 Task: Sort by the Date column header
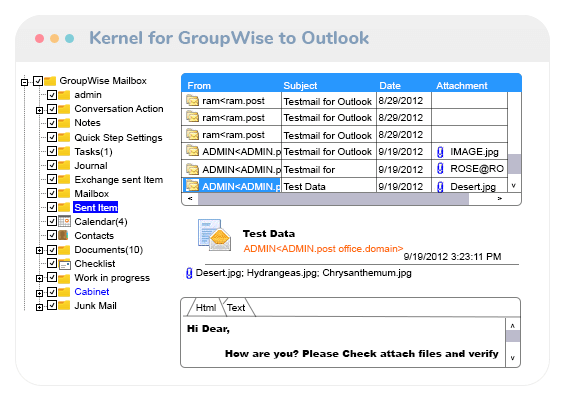pyautogui.click(x=390, y=86)
